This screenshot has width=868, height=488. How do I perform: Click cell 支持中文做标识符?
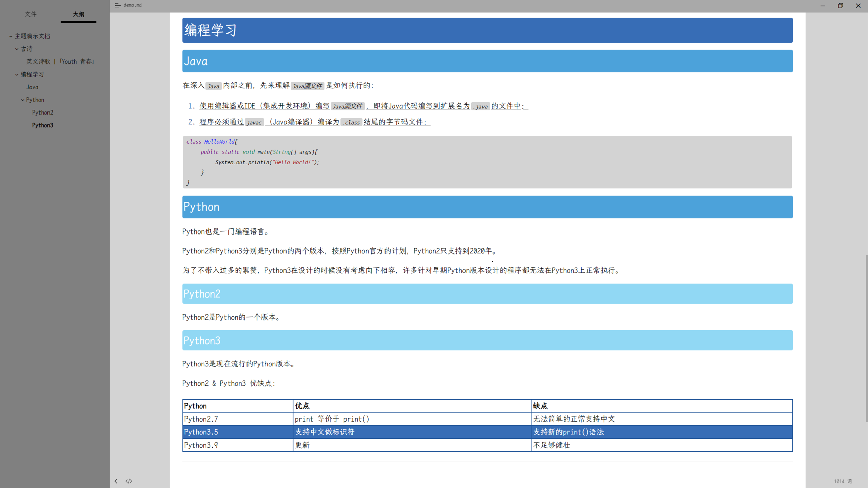pos(412,432)
